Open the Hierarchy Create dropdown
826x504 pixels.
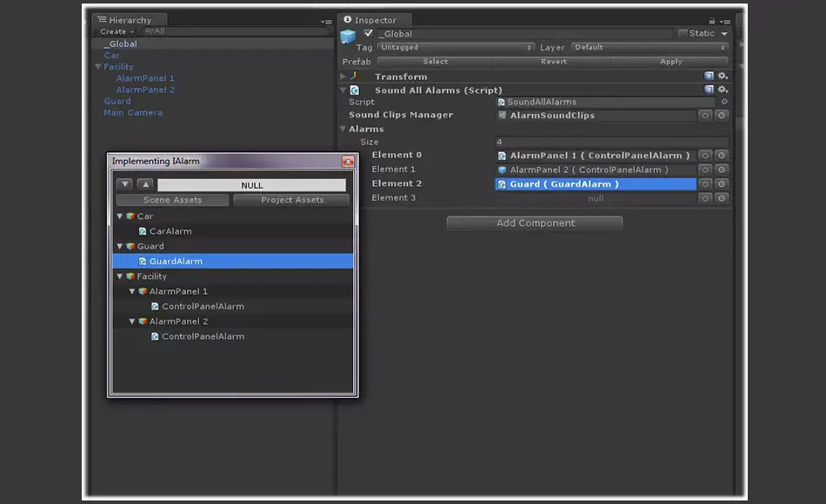(x=117, y=31)
